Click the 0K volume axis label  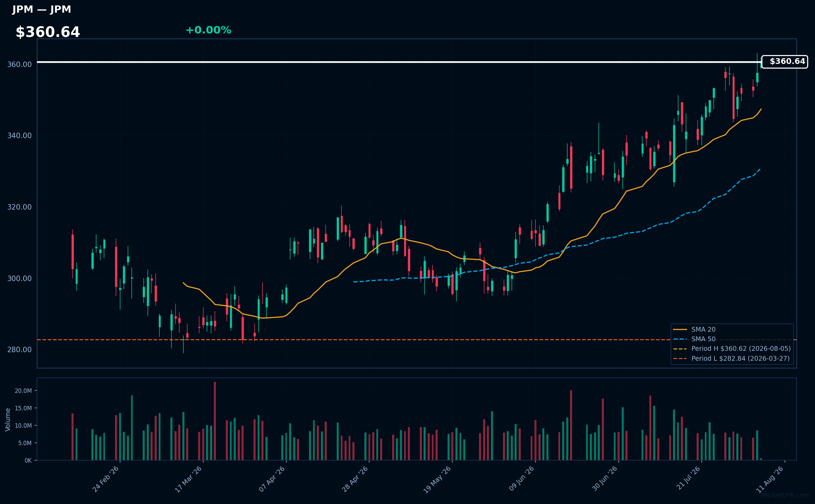point(28,461)
